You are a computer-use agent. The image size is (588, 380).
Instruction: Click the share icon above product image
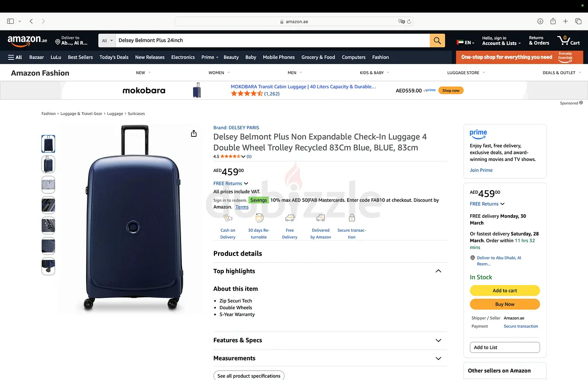click(x=193, y=134)
